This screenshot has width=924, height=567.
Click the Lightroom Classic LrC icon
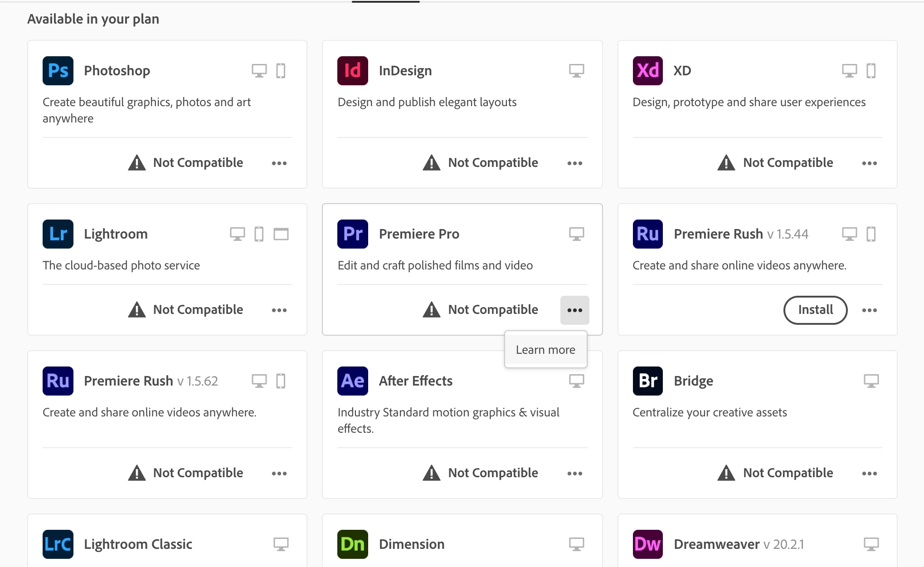58,544
